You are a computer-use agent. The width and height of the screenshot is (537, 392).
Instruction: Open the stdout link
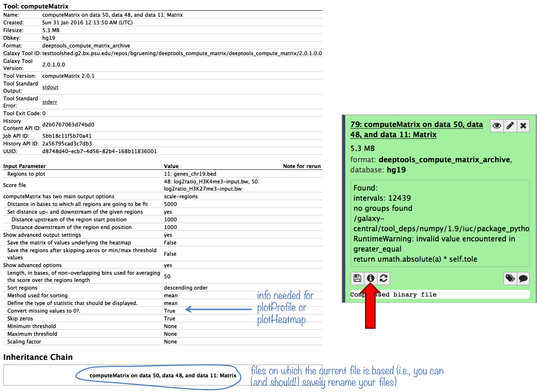(50, 87)
